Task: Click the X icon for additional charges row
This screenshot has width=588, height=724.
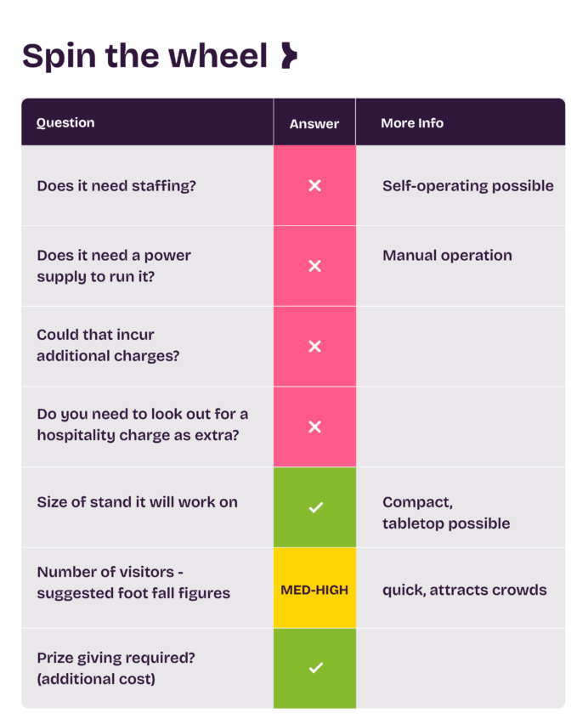Action: click(x=314, y=346)
